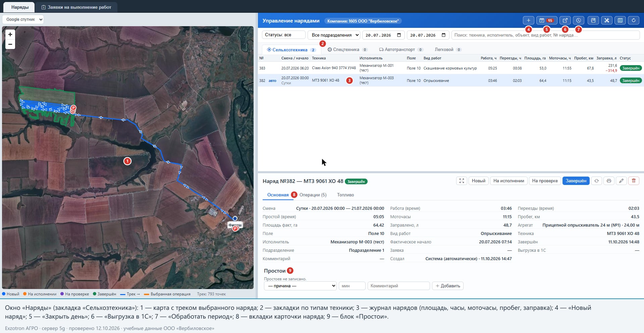Open calendar picker of the end date field
The image size is (644, 333).
click(x=443, y=35)
